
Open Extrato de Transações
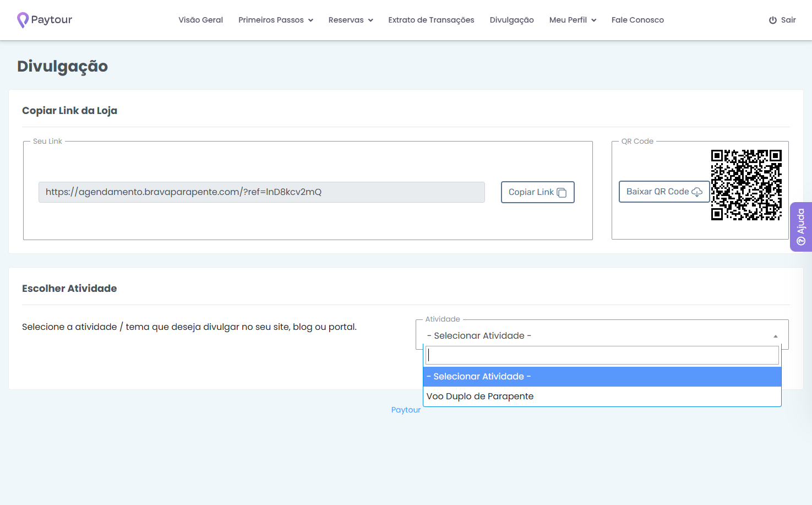pos(431,20)
